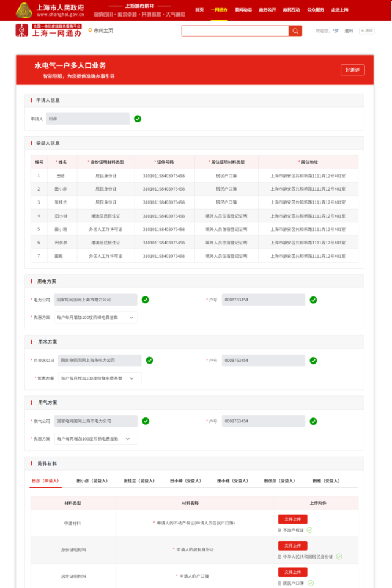Click the red search magnifier button
The height and width of the screenshot is (588, 392).
(295, 31)
